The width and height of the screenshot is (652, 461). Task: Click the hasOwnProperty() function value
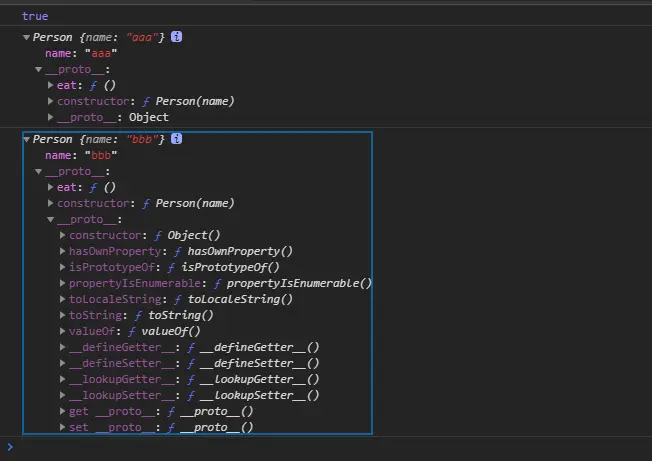(x=240, y=251)
